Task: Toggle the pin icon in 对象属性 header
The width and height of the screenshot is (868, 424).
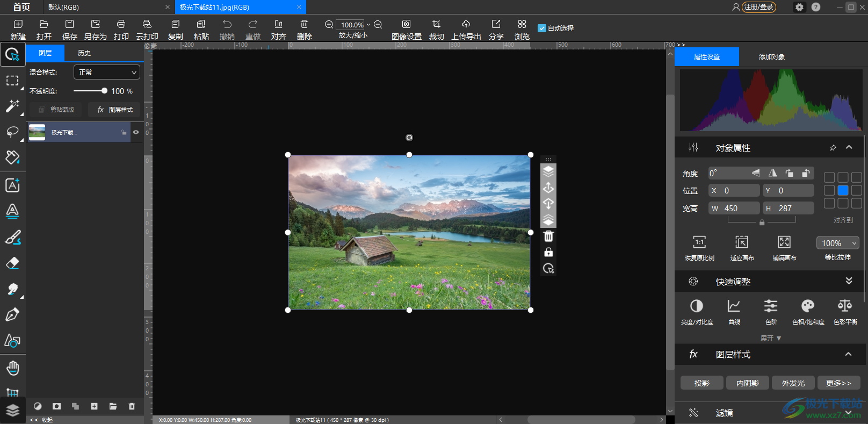Action: pos(833,148)
